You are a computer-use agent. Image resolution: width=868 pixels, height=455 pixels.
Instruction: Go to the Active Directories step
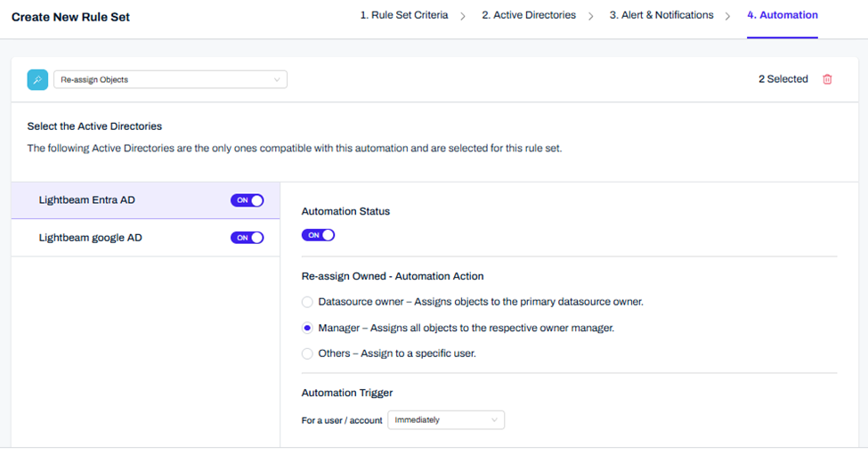point(528,15)
